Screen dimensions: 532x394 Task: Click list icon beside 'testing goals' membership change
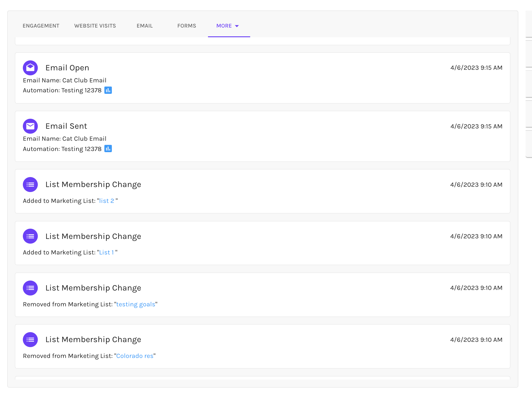click(30, 288)
